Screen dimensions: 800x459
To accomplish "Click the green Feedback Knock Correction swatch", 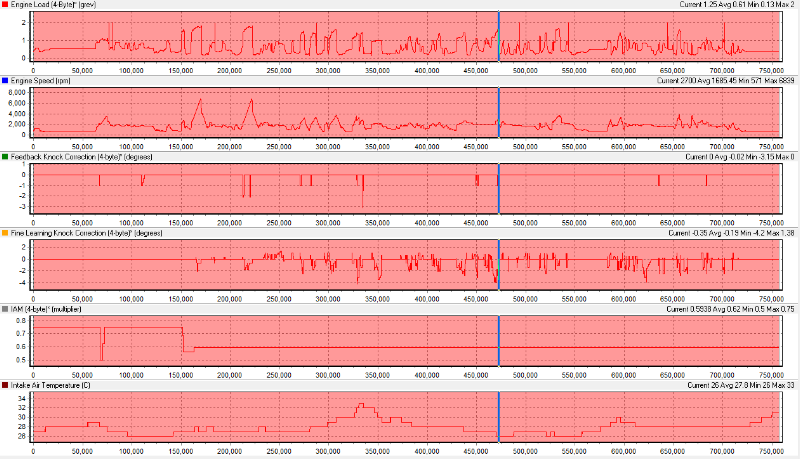I will coord(5,157).
